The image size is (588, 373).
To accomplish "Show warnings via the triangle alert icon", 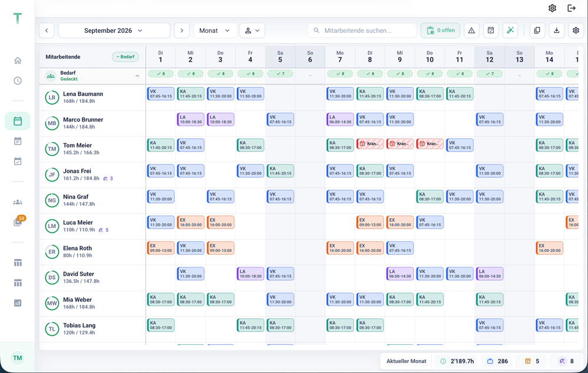I will tap(472, 31).
